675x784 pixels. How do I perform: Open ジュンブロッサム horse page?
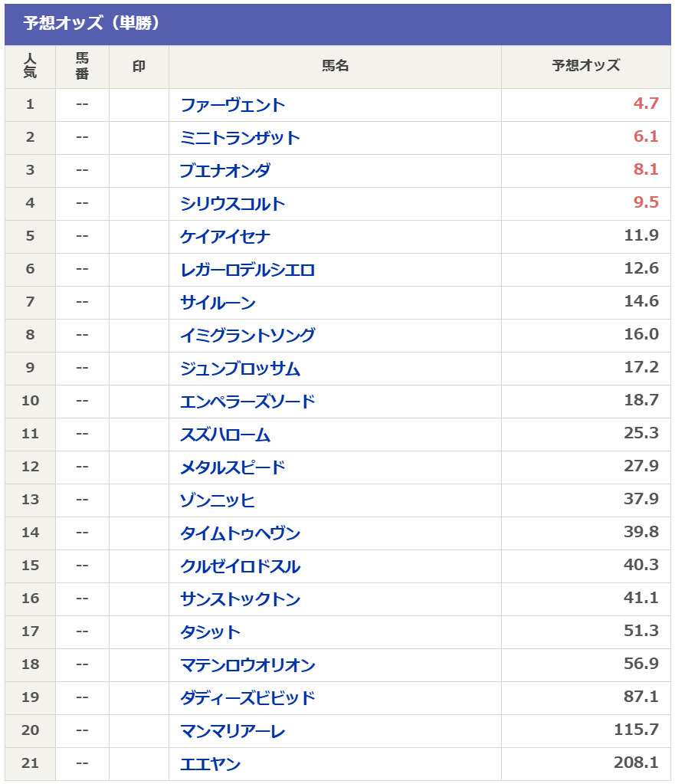point(240,369)
